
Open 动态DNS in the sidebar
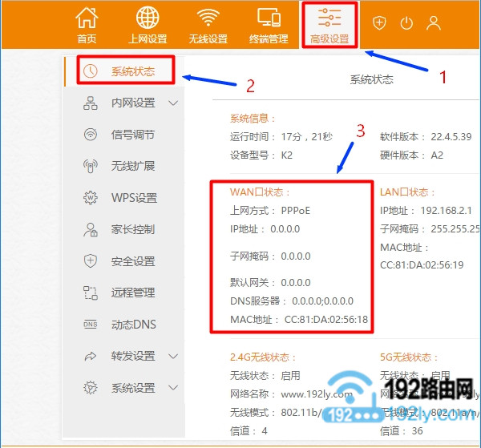coord(134,325)
